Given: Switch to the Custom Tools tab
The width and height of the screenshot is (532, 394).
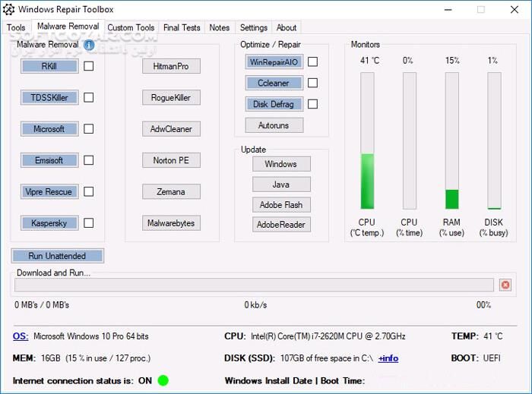Looking at the screenshot, I should point(131,28).
